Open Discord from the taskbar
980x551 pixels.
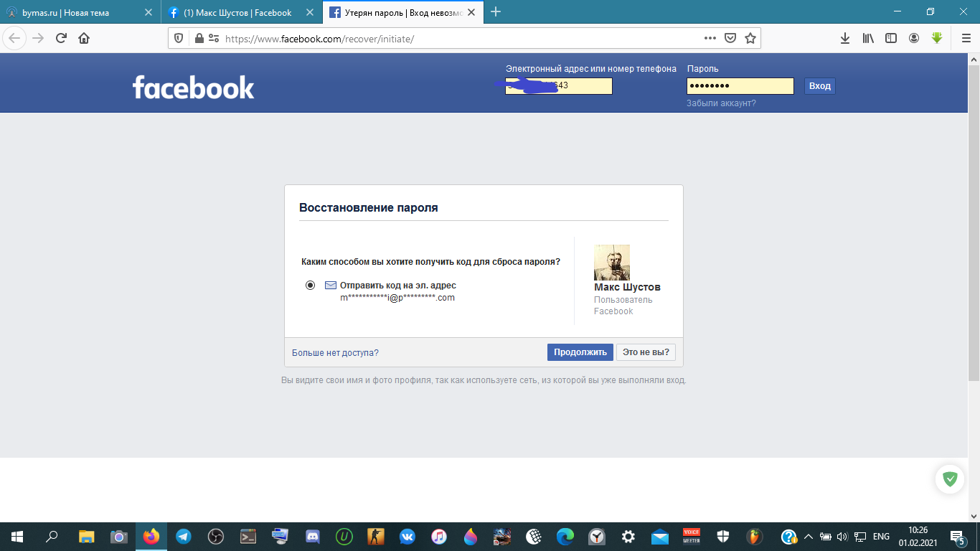coord(313,537)
